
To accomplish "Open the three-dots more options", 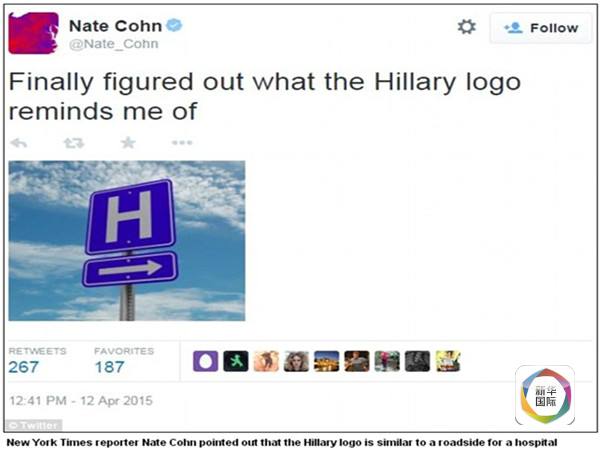I will click(182, 143).
